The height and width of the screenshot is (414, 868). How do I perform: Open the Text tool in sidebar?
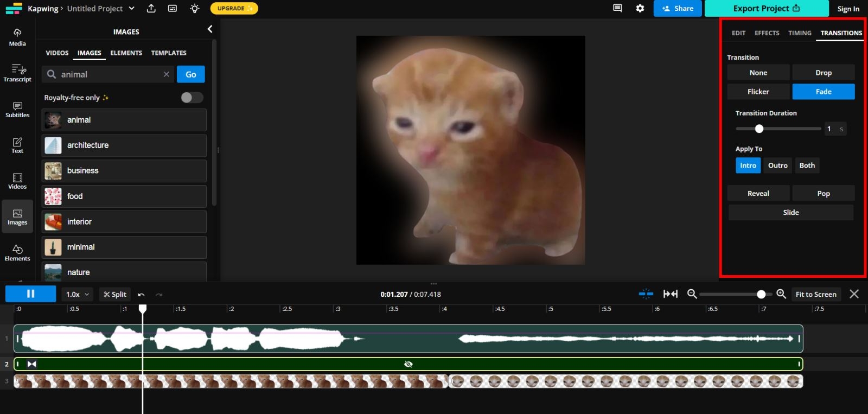tap(17, 145)
